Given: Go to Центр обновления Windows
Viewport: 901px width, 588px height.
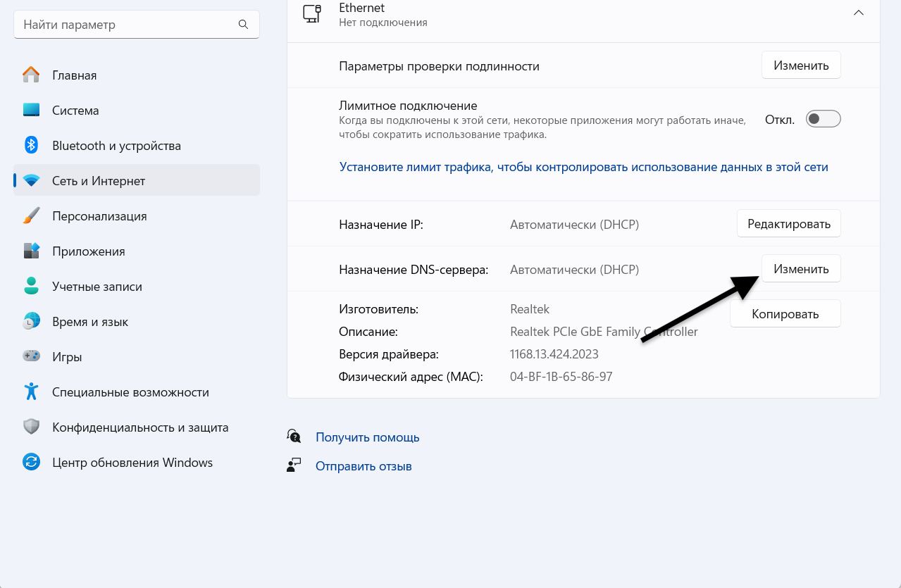Looking at the screenshot, I should [132, 463].
